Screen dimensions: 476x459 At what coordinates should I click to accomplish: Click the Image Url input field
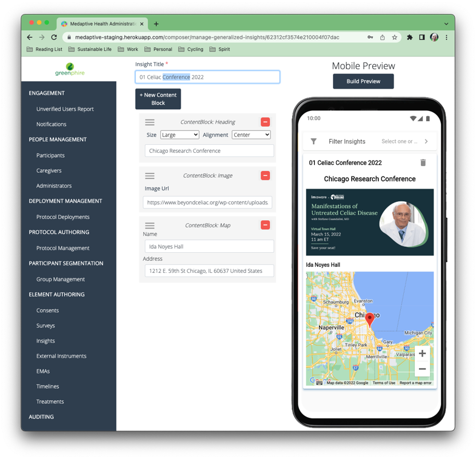(207, 203)
